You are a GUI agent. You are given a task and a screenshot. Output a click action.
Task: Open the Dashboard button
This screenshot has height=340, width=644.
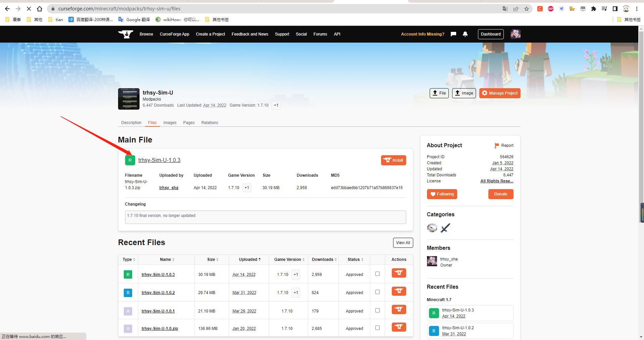pyautogui.click(x=491, y=34)
